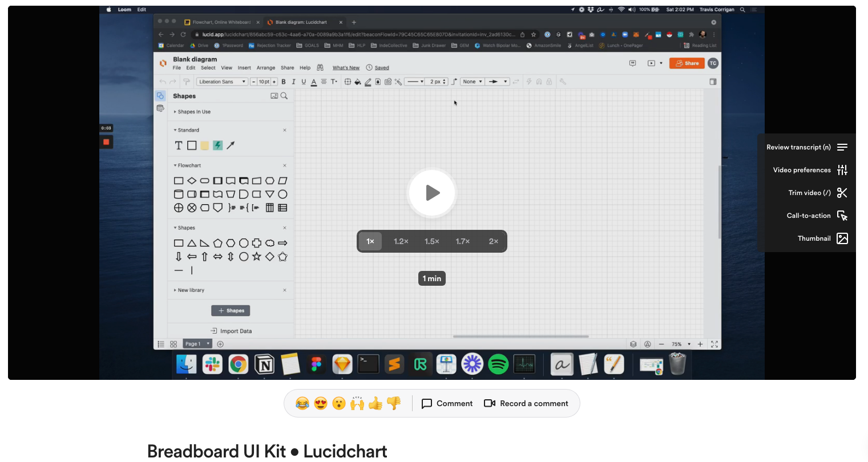Open the Arrange menu in Lucidchart
Image resolution: width=868 pixels, height=462 pixels.
pyautogui.click(x=266, y=68)
